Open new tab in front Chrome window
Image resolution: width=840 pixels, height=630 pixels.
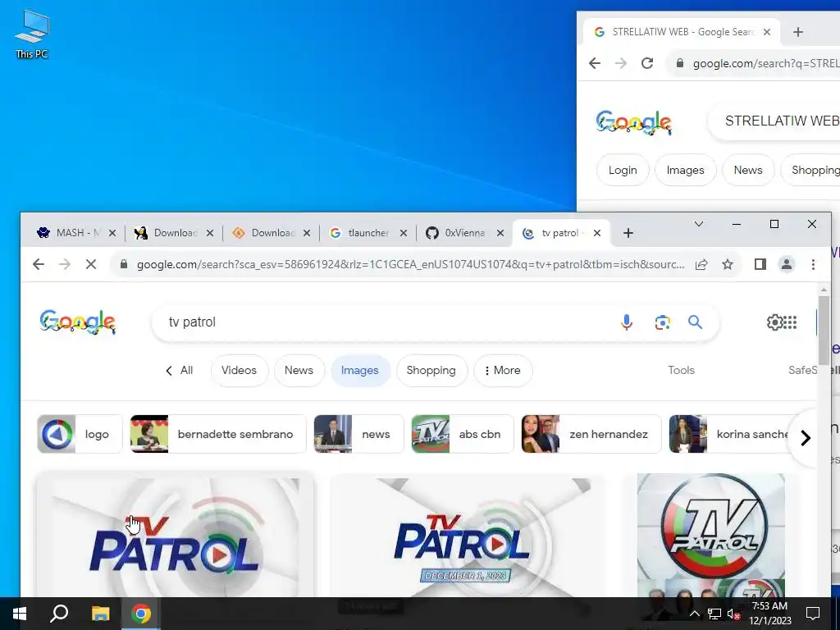tap(628, 233)
